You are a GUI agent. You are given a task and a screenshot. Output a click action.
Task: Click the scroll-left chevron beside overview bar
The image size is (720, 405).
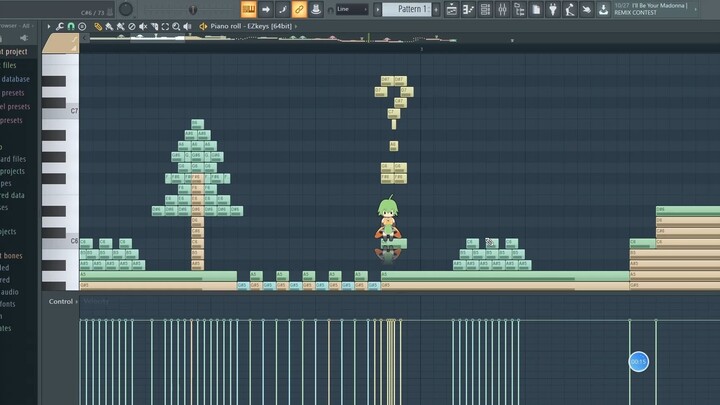[x=84, y=39]
